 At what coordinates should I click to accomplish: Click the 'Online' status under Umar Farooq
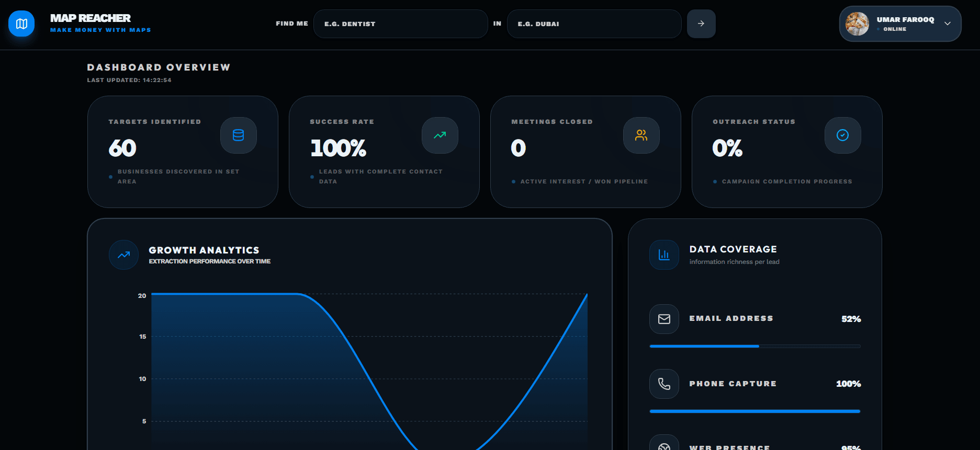(x=895, y=29)
